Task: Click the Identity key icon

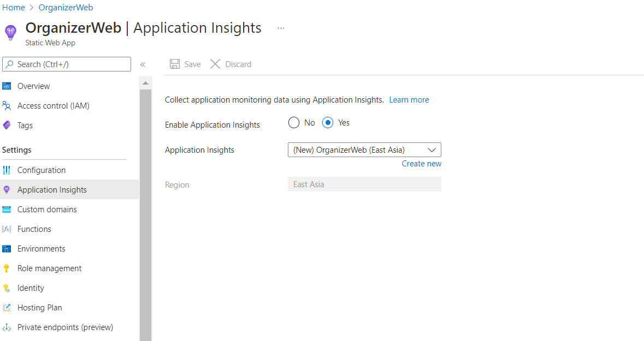Action: pos(7,288)
